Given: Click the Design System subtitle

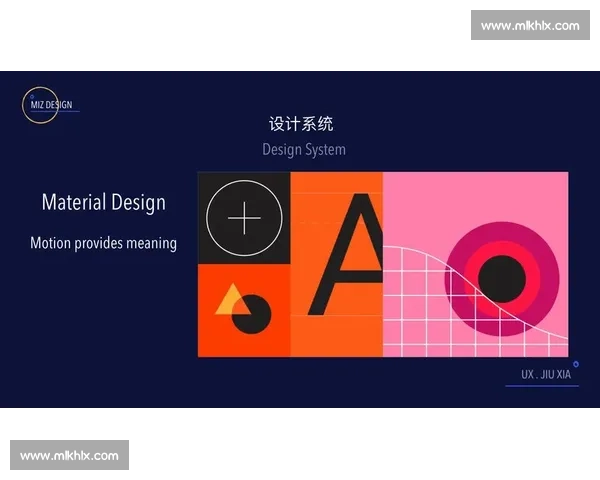Looking at the screenshot, I should point(304,149).
